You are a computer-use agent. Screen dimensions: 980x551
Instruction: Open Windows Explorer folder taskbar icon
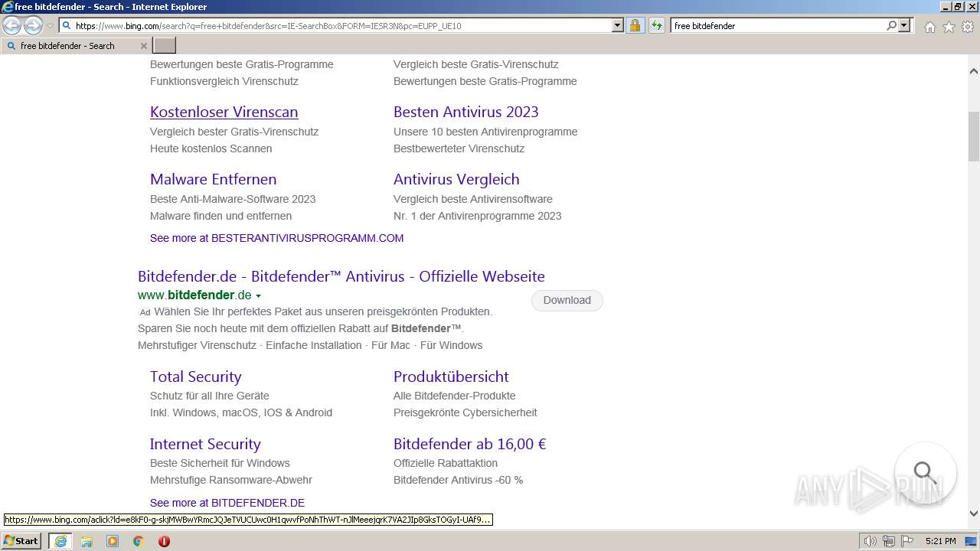click(87, 541)
